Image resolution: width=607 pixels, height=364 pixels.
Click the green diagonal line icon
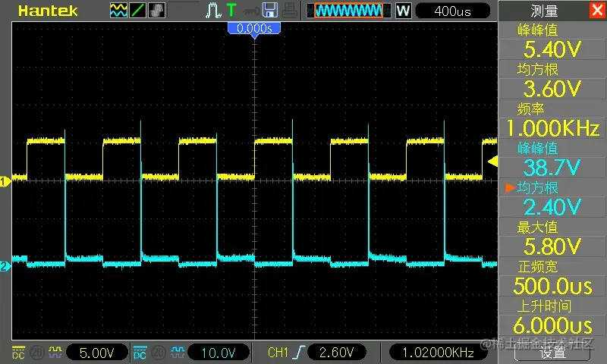tap(137, 11)
